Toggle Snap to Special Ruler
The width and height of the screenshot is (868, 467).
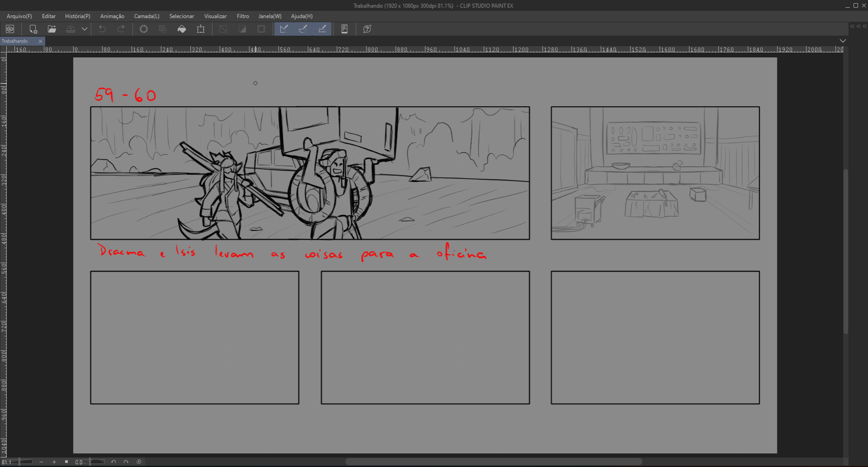[x=303, y=29]
